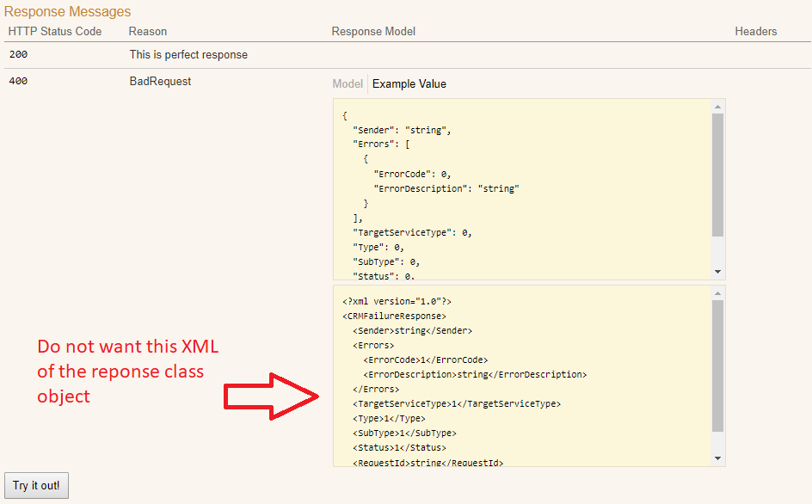Select the Example Value tab

pyautogui.click(x=409, y=83)
